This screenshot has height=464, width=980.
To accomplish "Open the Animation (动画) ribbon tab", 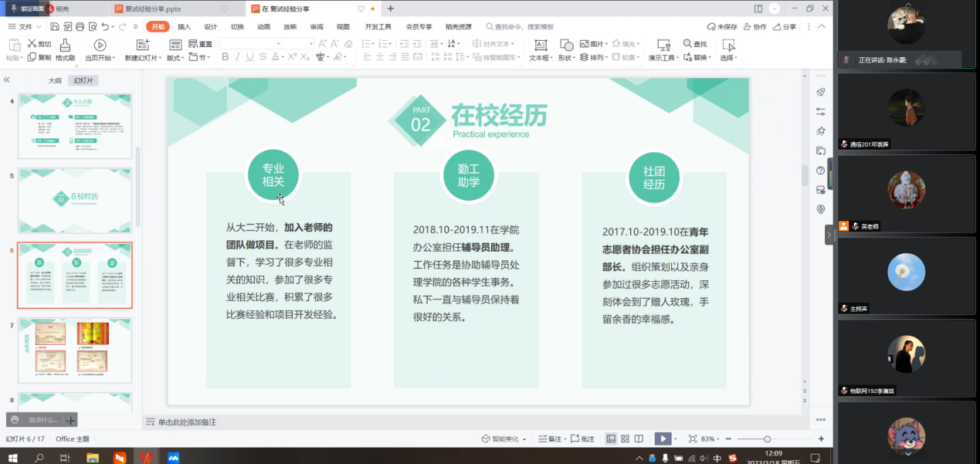I will click(x=263, y=26).
